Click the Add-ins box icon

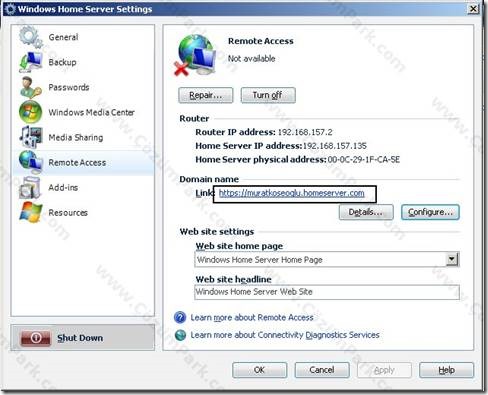pos(30,187)
